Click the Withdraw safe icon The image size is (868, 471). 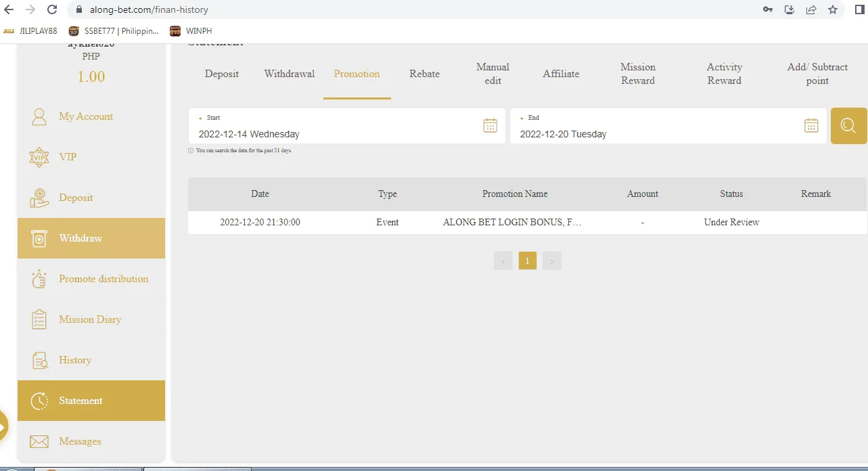(39, 238)
